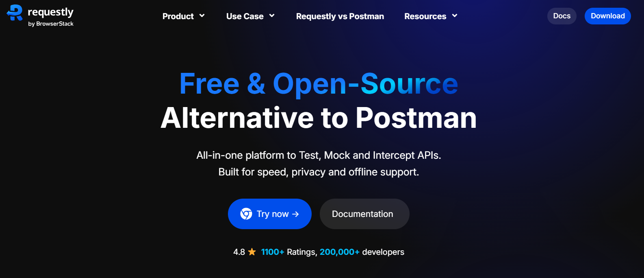This screenshot has width=644, height=278.
Task: Click the requestly wordmark text
Action: pos(51,13)
